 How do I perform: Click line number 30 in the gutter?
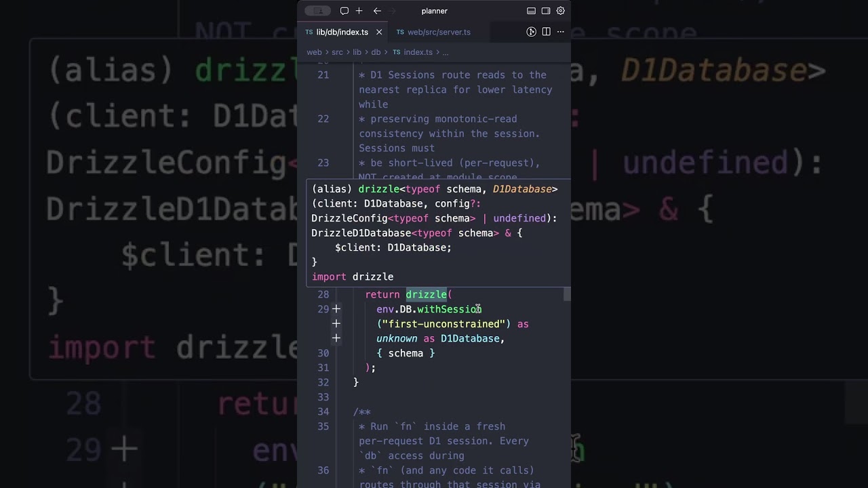point(323,353)
